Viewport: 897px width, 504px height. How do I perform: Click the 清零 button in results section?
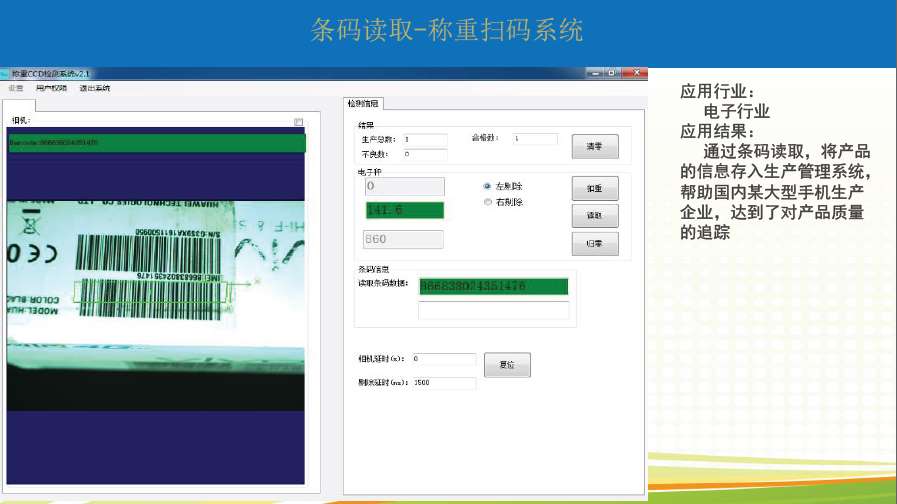(x=595, y=146)
